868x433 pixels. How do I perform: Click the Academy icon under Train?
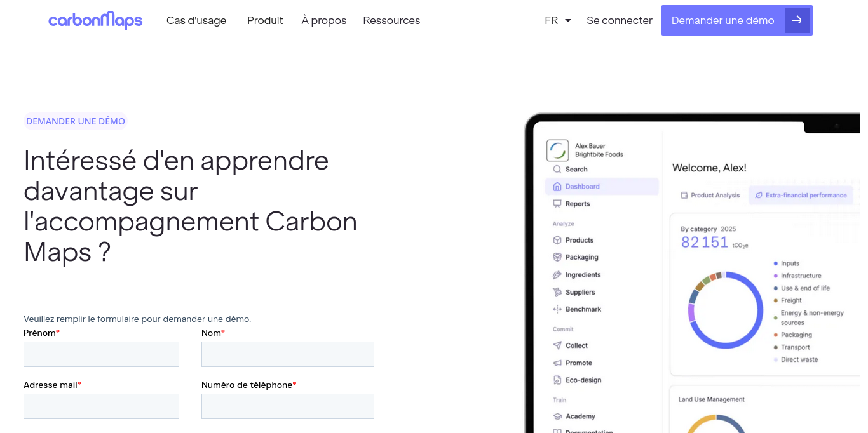pyautogui.click(x=557, y=416)
